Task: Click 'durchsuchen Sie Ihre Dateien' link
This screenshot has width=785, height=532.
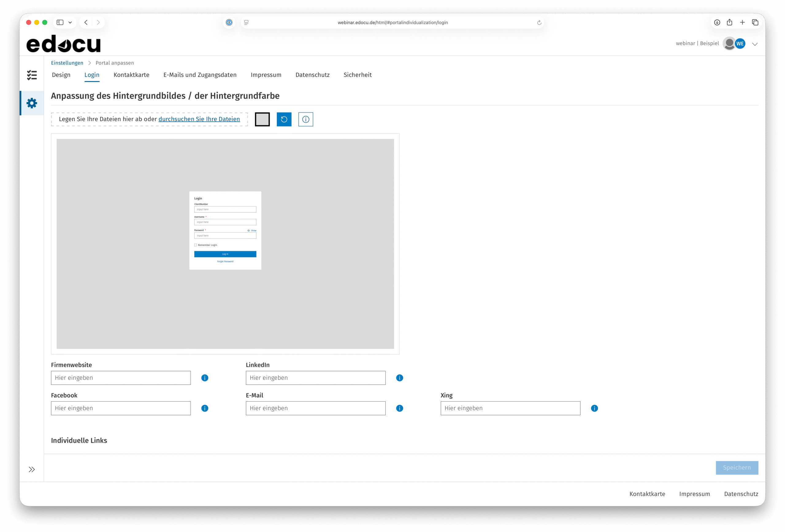Action: coord(199,119)
